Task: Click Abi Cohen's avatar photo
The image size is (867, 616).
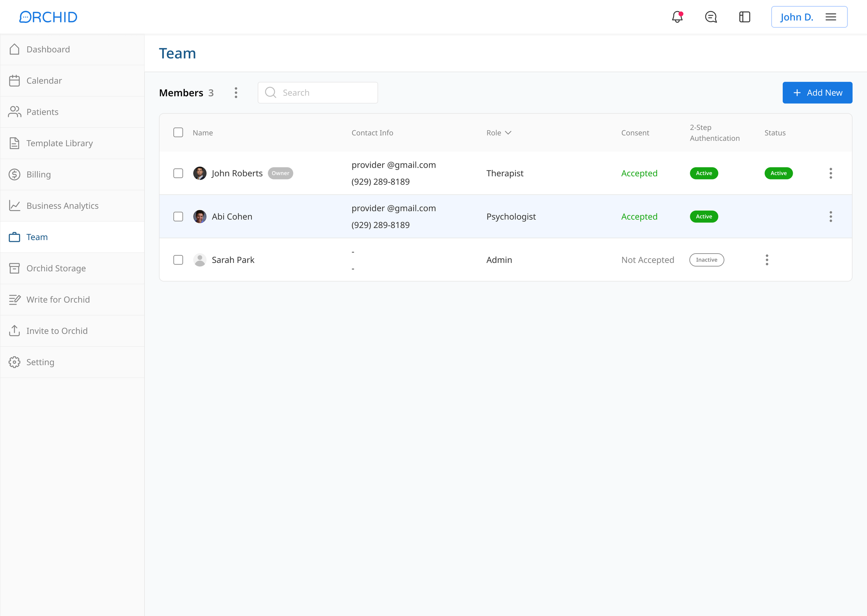Action: click(x=200, y=217)
